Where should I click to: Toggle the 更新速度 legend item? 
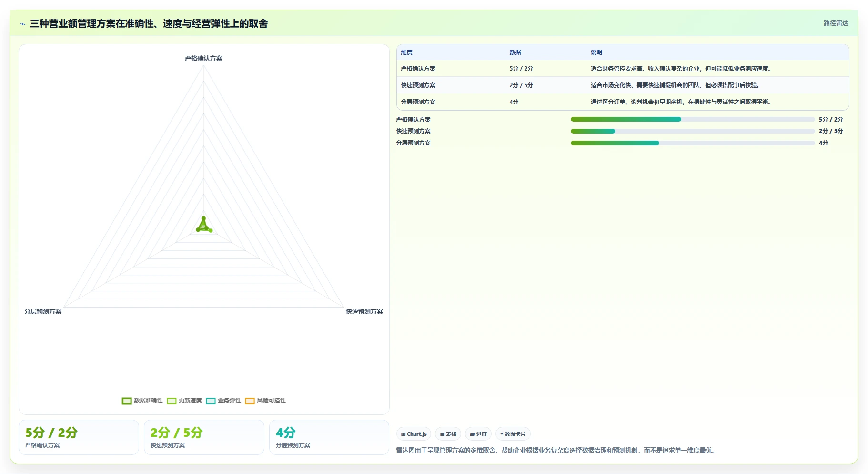184,401
